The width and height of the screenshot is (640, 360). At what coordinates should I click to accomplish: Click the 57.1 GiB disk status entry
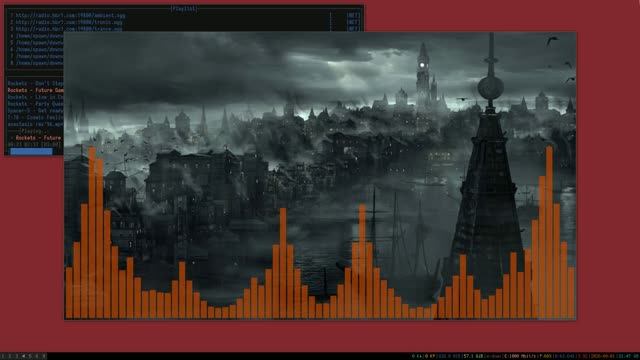pyautogui.click(x=473, y=356)
